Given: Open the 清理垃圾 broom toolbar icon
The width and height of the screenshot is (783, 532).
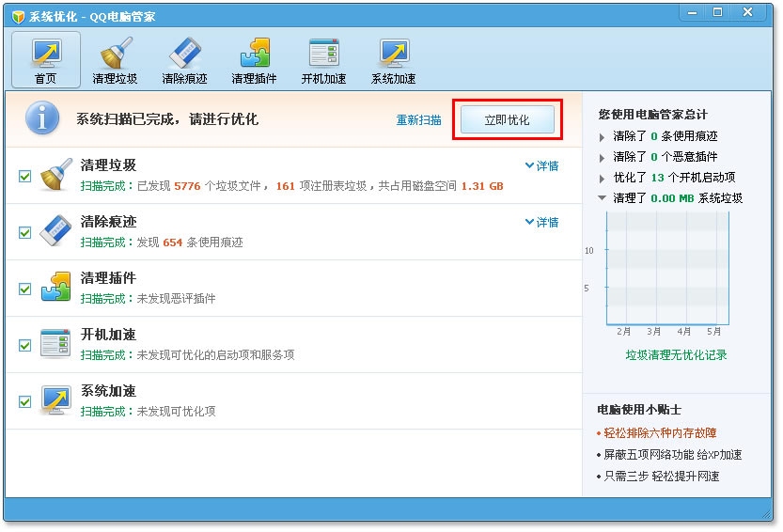Looking at the screenshot, I should click(x=115, y=60).
